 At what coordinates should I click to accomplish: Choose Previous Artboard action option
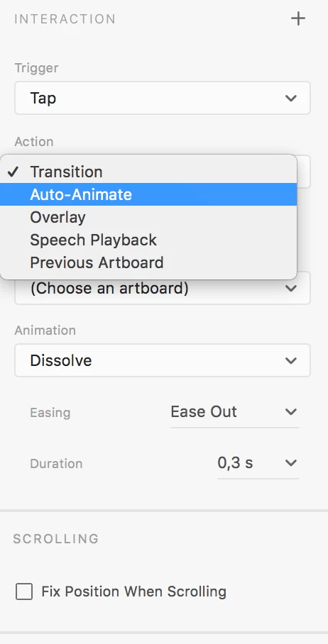(148, 262)
